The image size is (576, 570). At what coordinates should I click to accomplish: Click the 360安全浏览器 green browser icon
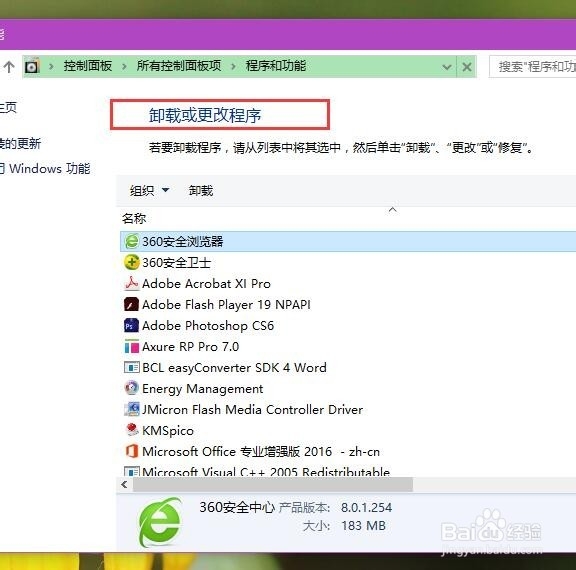(x=132, y=241)
